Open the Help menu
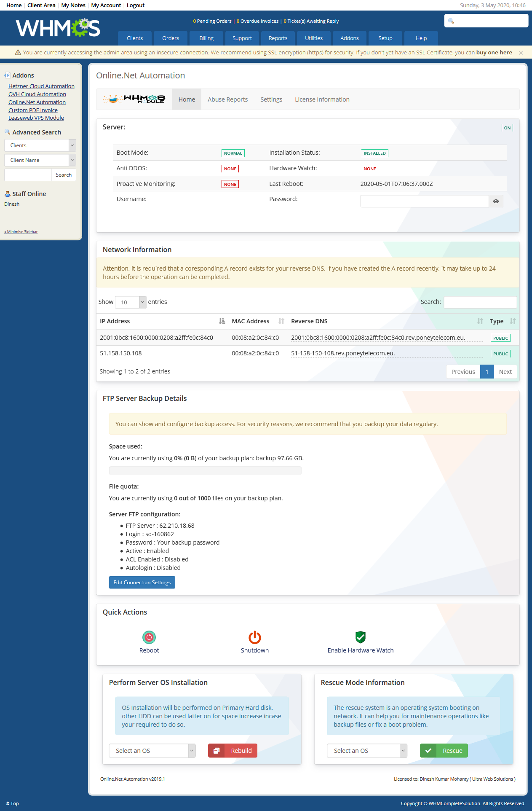Screen dimensions: 532x811 (x=421, y=38)
